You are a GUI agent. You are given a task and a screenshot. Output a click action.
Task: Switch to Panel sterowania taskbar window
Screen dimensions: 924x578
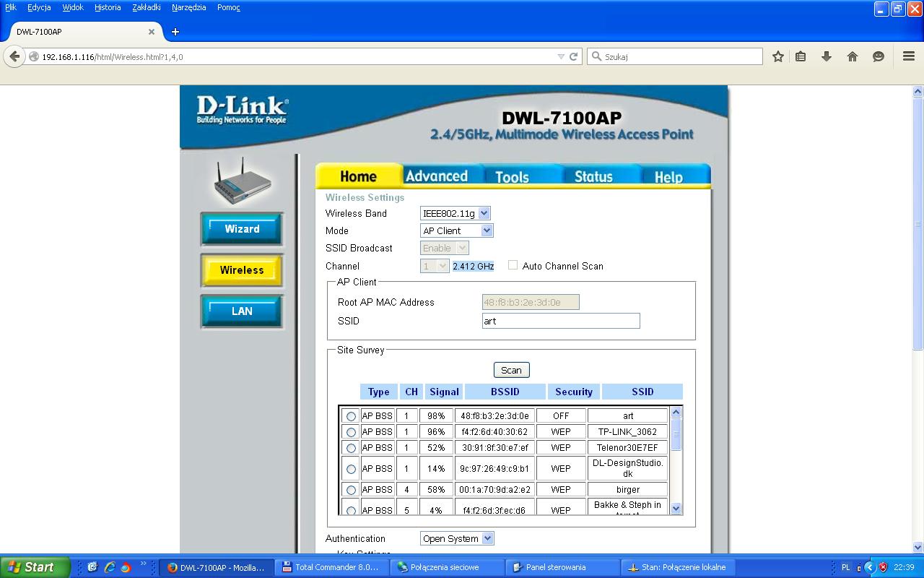click(x=564, y=567)
